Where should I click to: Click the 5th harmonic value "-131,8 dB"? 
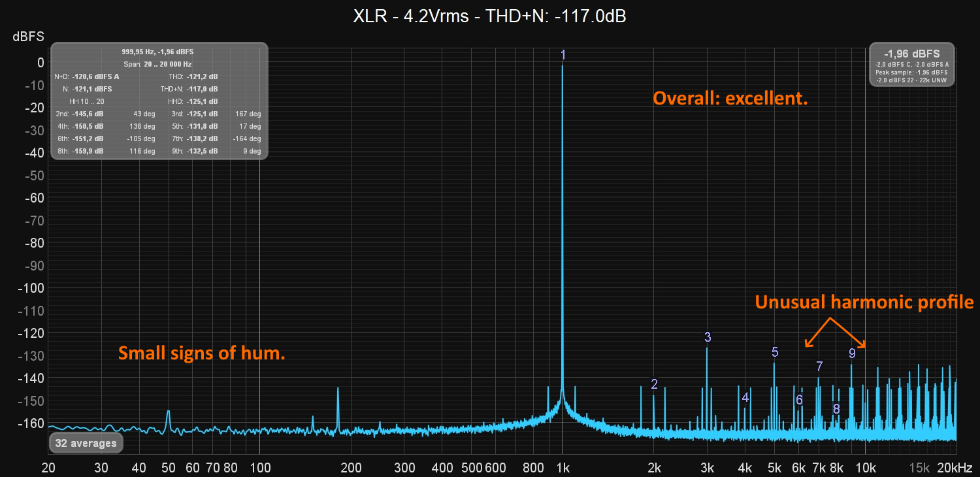(202, 126)
